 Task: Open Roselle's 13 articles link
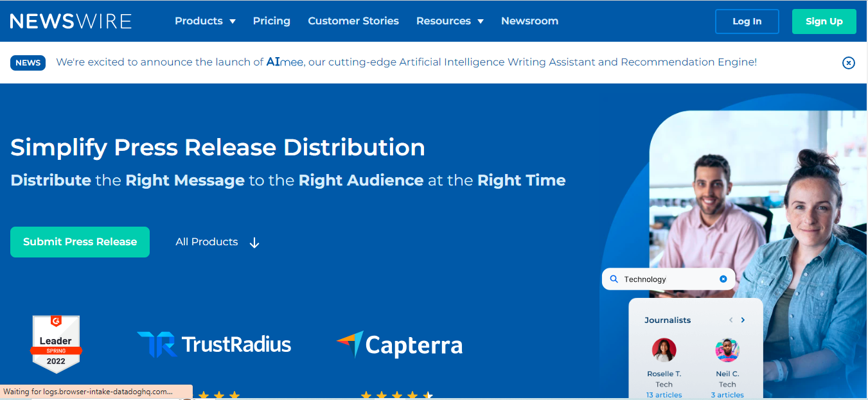tap(664, 395)
